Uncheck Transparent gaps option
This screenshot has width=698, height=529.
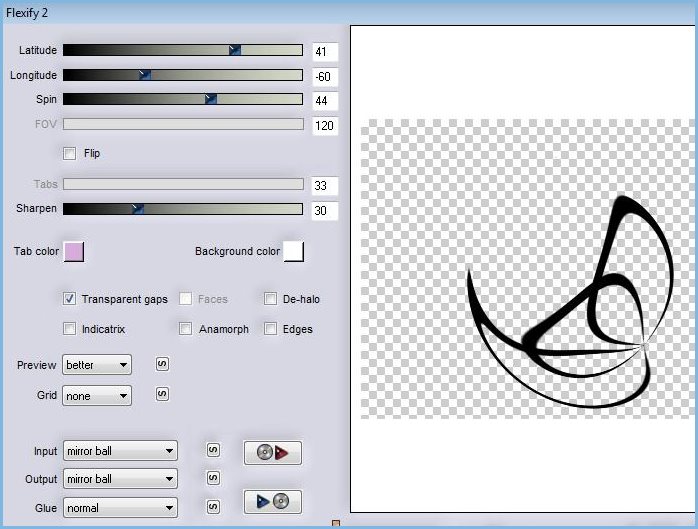click(x=70, y=298)
